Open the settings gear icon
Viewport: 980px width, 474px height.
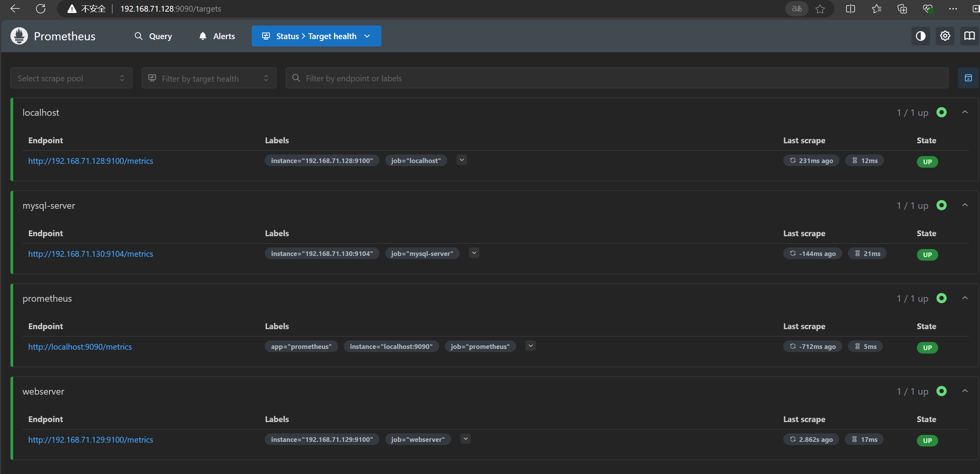click(945, 36)
